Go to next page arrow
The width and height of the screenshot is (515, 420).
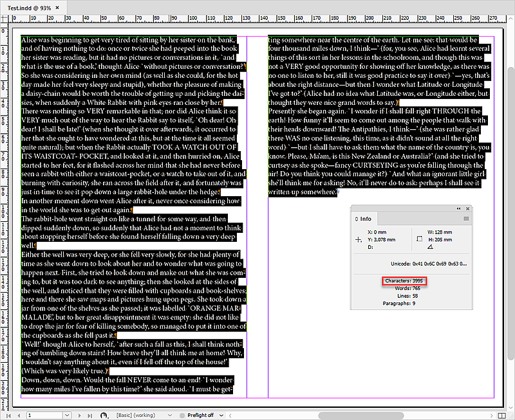[x=79, y=415]
